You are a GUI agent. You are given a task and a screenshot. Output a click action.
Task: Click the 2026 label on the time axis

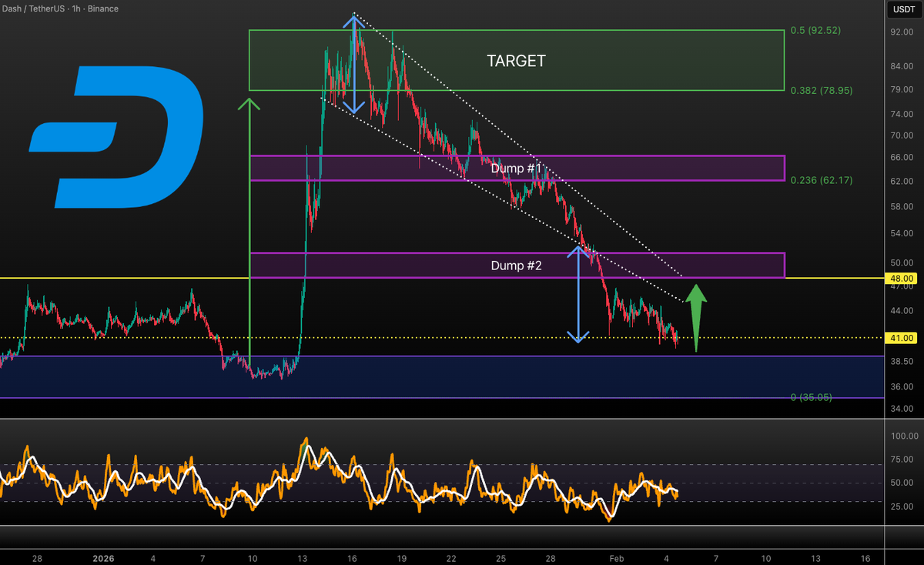click(103, 557)
